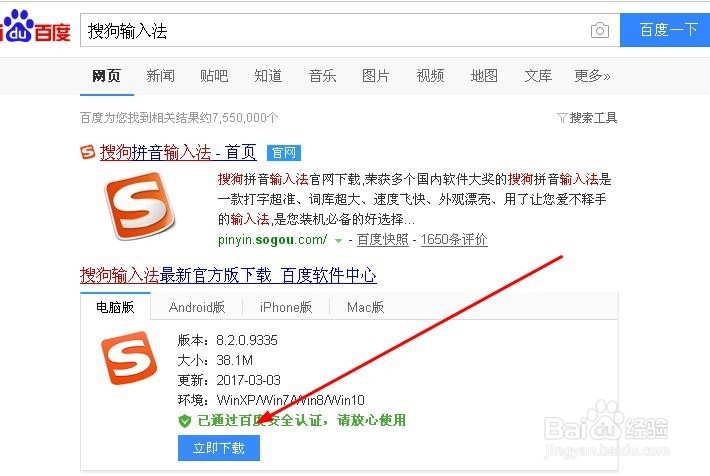Click the size value 38.1M

tap(235, 361)
